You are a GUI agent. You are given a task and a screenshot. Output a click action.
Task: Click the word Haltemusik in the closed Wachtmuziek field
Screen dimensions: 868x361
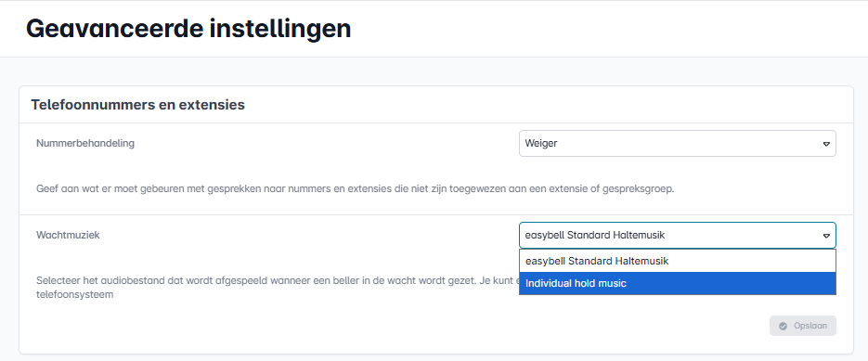pyautogui.click(x=640, y=236)
